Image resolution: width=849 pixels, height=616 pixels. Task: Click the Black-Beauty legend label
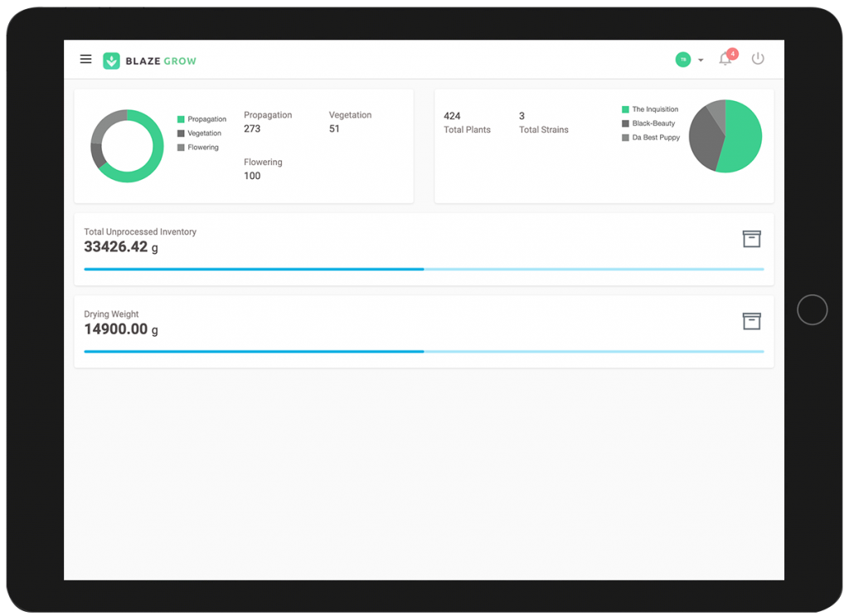pyautogui.click(x=653, y=124)
